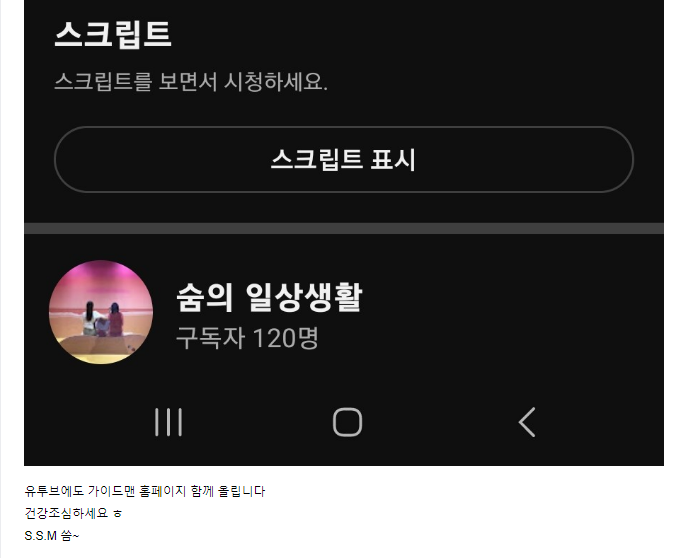Click the line starting with 유투브에도
This screenshot has height=558, width=677.
click(x=145, y=491)
